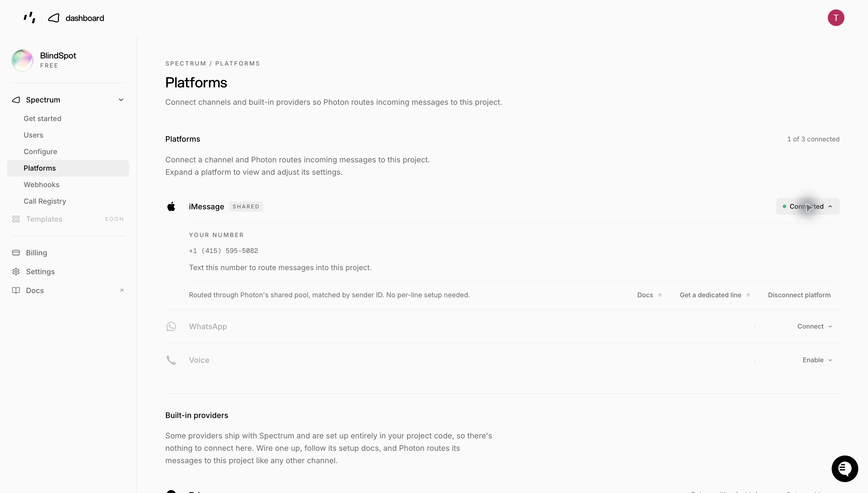Open the Get a dedicated line link
The height and width of the screenshot is (493, 868).
[715, 295]
